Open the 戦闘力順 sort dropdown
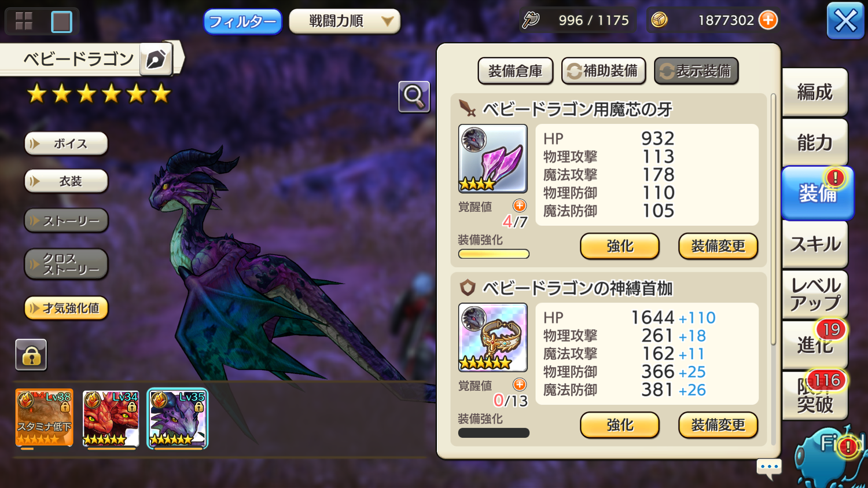The width and height of the screenshot is (868, 488). [344, 21]
